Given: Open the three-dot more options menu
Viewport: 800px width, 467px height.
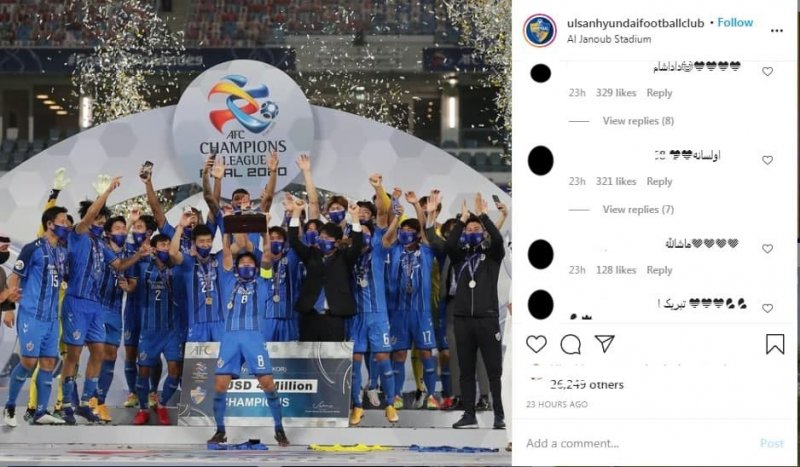Looking at the screenshot, I should click(x=777, y=31).
